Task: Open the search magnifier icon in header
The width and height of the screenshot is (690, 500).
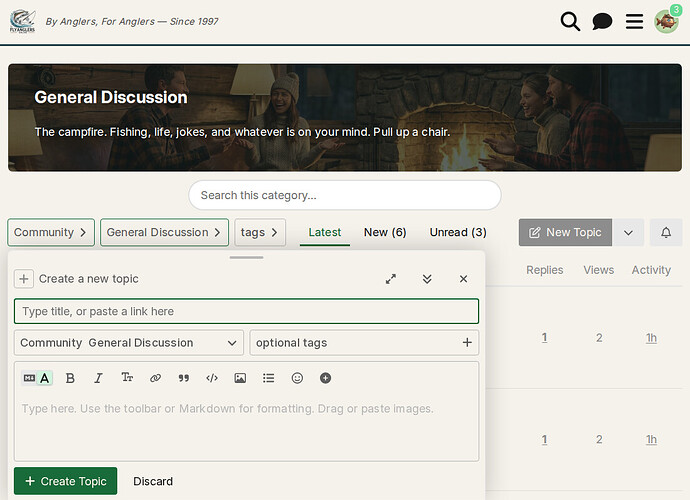Action: click(570, 21)
